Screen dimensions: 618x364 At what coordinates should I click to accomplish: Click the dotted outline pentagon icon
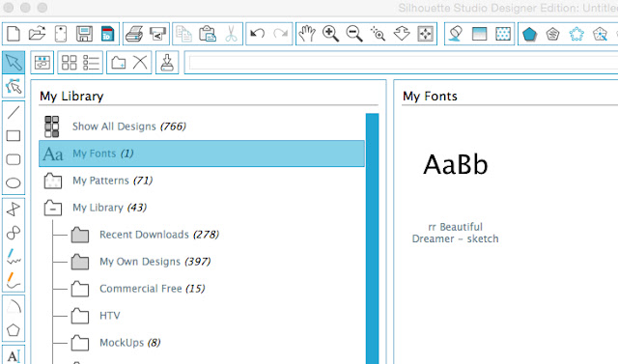(x=576, y=34)
